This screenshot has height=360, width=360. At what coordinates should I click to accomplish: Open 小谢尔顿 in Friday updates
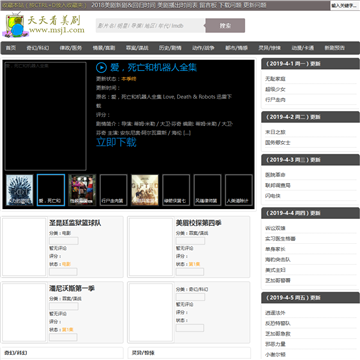pyautogui.click(x=275, y=354)
